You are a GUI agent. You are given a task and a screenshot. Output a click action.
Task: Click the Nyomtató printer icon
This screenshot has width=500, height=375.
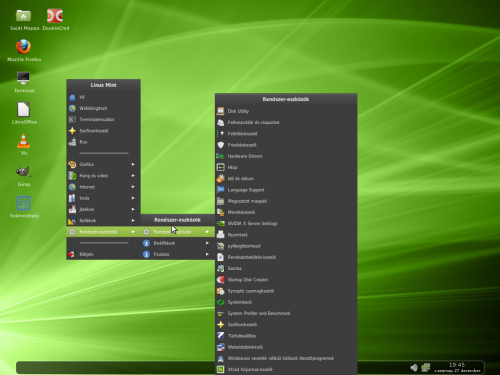click(x=220, y=235)
